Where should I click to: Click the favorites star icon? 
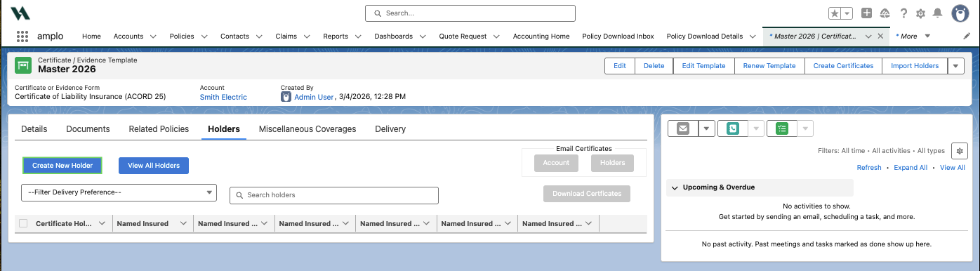coord(835,13)
